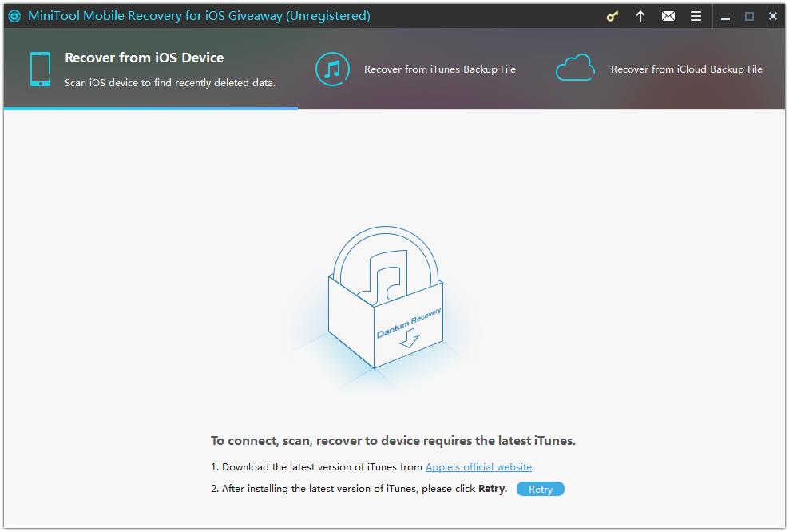Maximize the MiniTool window
The image size is (789, 532).
749,17
